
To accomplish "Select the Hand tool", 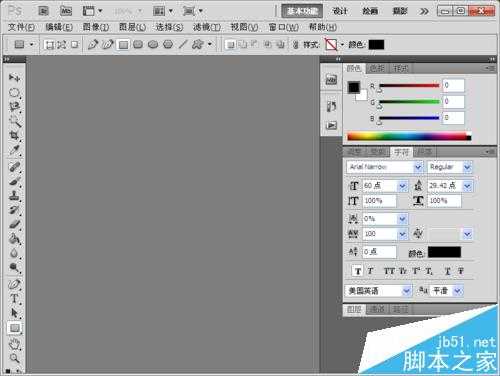I will (x=14, y=343).
